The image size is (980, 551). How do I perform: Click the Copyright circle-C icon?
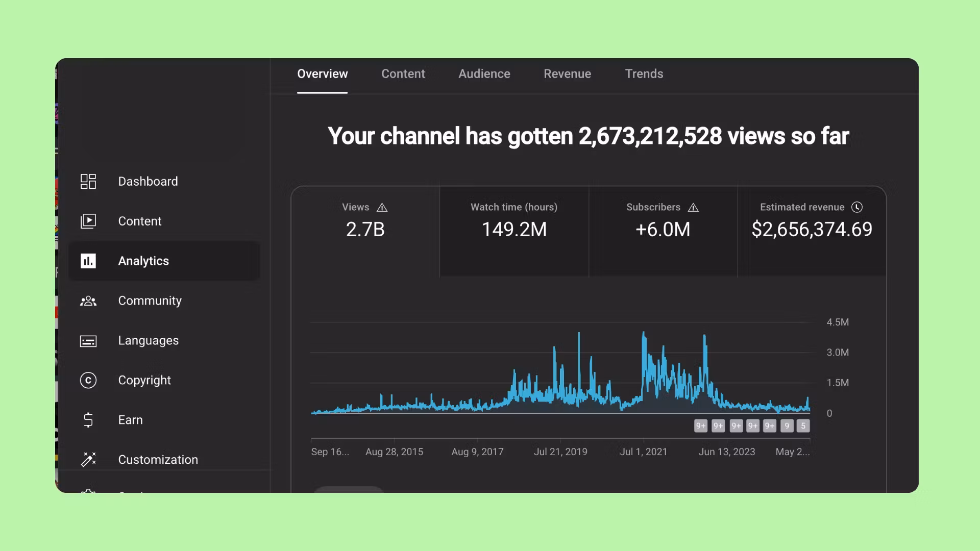coord(88,380)
